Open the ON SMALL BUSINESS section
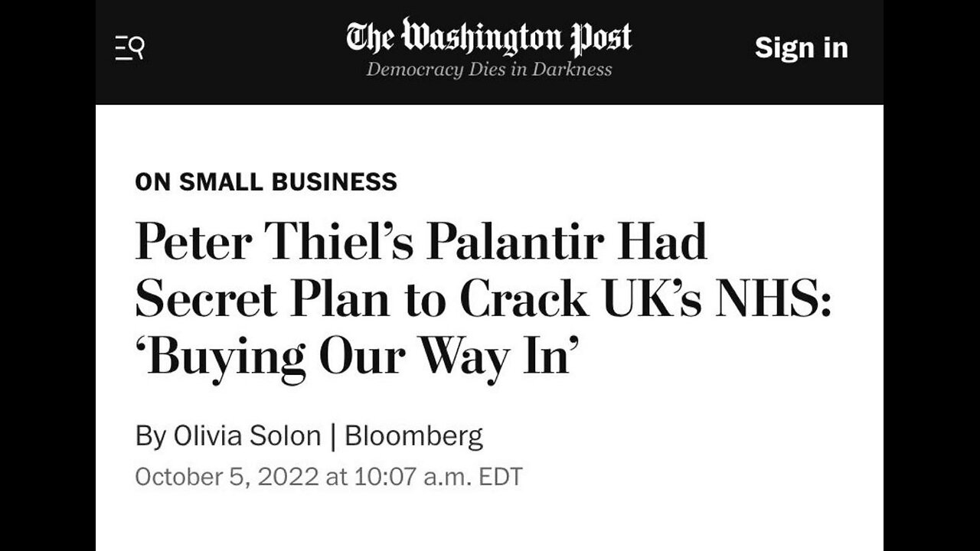Screen dimensions: 980x551 coord(266,181)
